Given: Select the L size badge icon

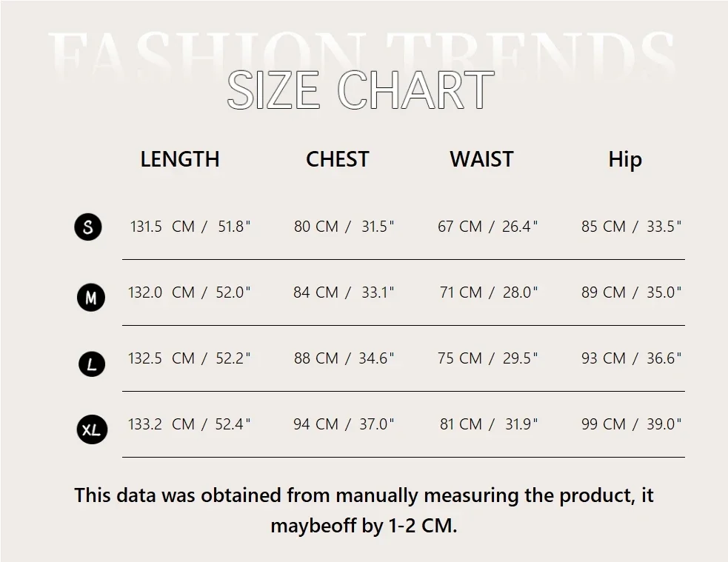Looking at the screenshot, I should click(x=91, y=364).
